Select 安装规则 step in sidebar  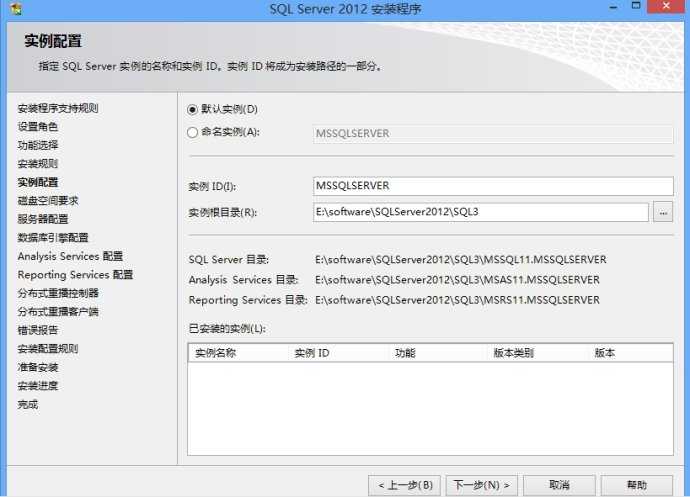38,164
